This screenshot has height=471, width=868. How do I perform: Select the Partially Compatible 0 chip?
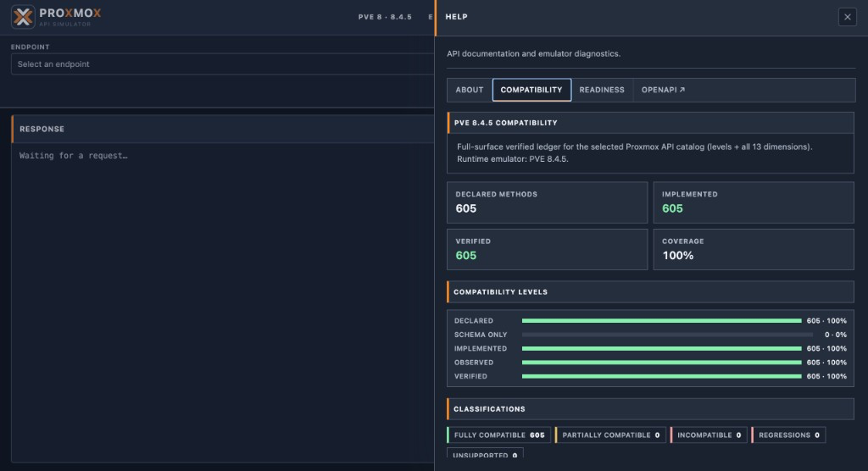pos(610,435)
